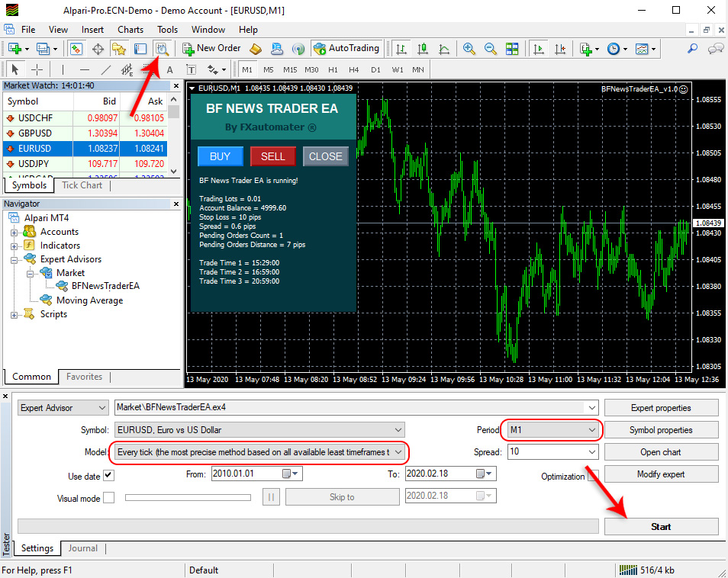The width and height of the screenshot is (728, 578).
Task: Click the Visual mode speed slider
Action: tap(188, 498)
